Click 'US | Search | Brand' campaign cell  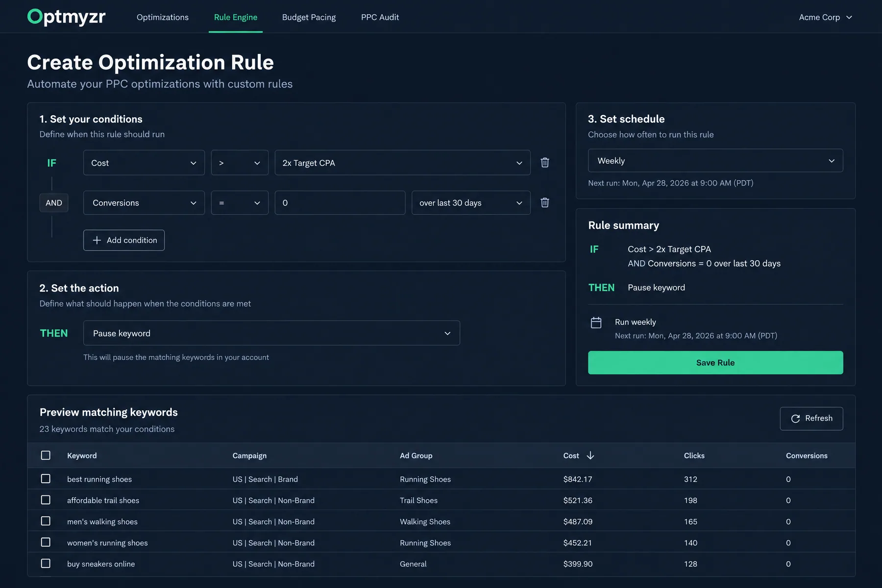[x=265, y=479]
